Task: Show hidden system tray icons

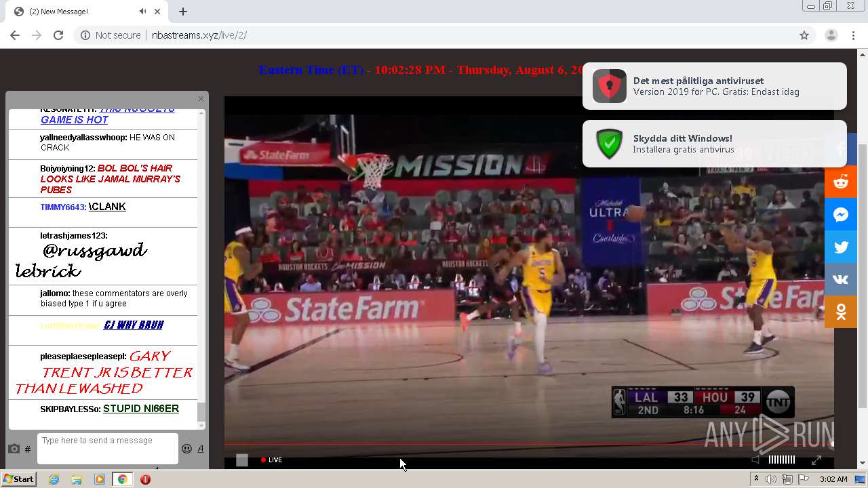Action: (x=756, y=479)
